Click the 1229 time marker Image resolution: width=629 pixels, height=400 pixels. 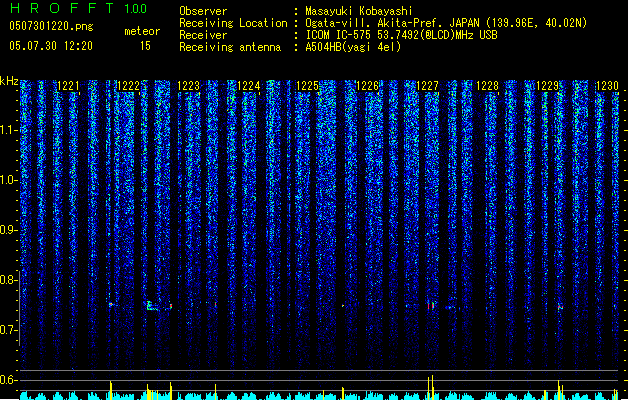pos(548,86)
